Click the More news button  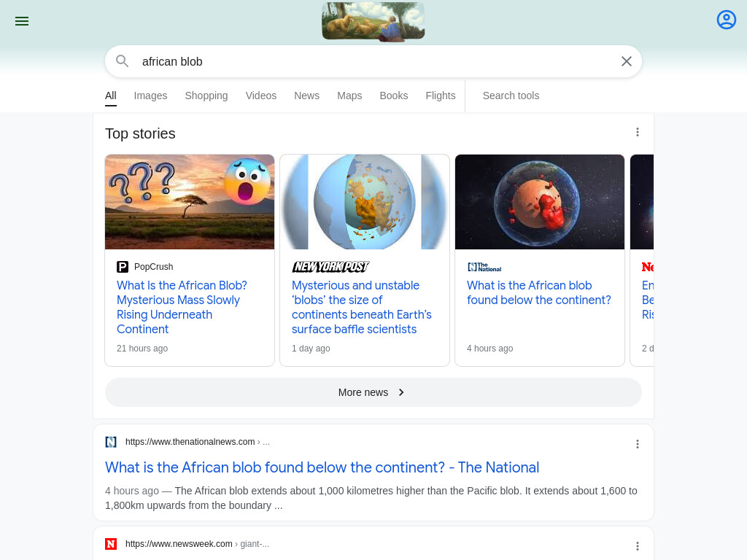pos(373,392)
